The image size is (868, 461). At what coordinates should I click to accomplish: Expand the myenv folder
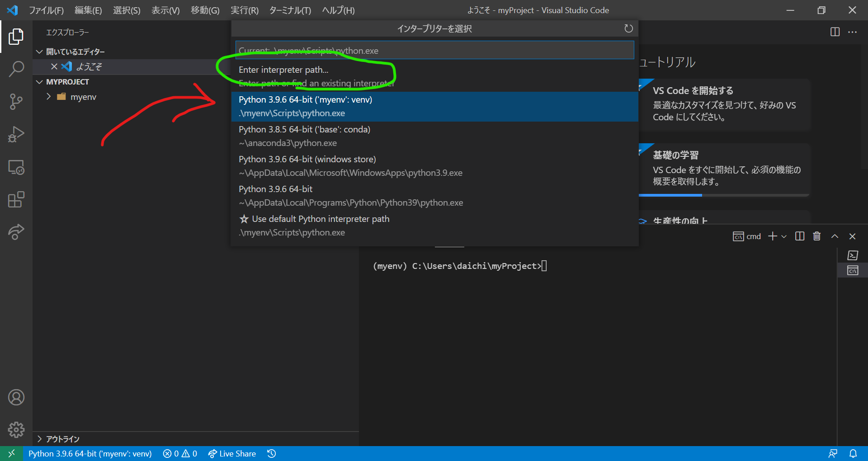tap(48, 97)
